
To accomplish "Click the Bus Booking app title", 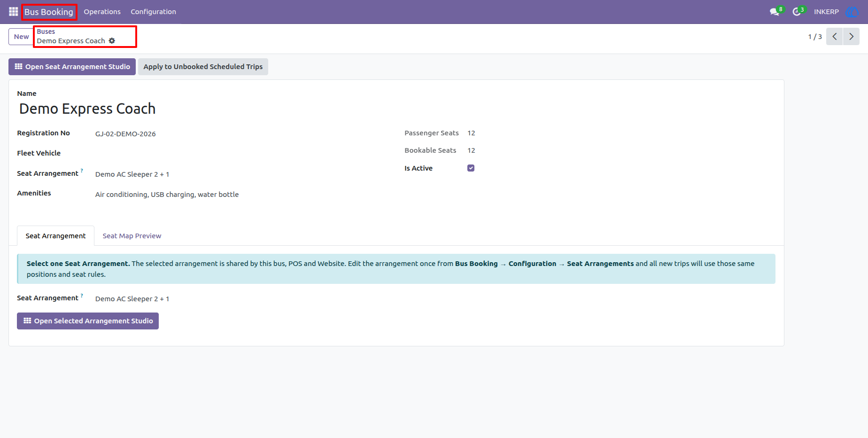I will pyautogui.click(x=49, y=12).
